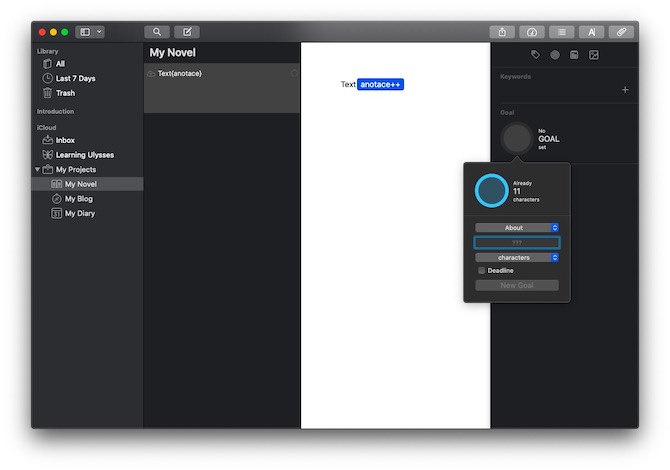Image resolution: width=670 pixels, height=470 pixels.
Task: Click the view layout toggle icon
Action: [x=85, y=32]
